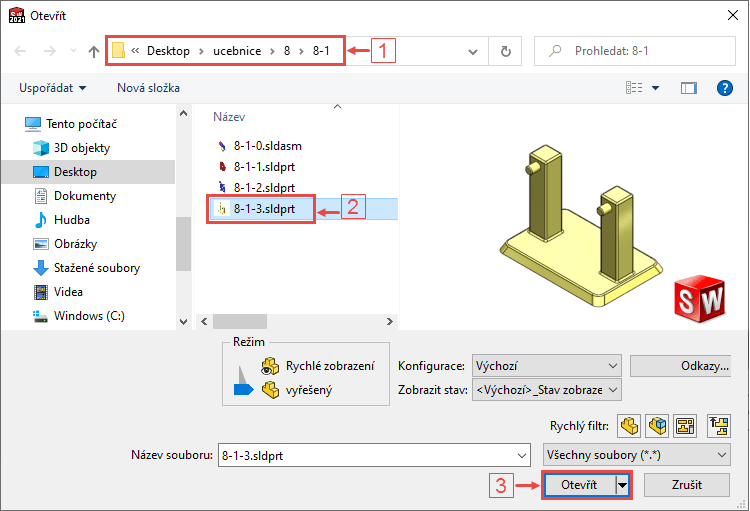Click ucebnice in the address breadcrumb
This screenshot has width=750, height=511.
tap(237, 51)
